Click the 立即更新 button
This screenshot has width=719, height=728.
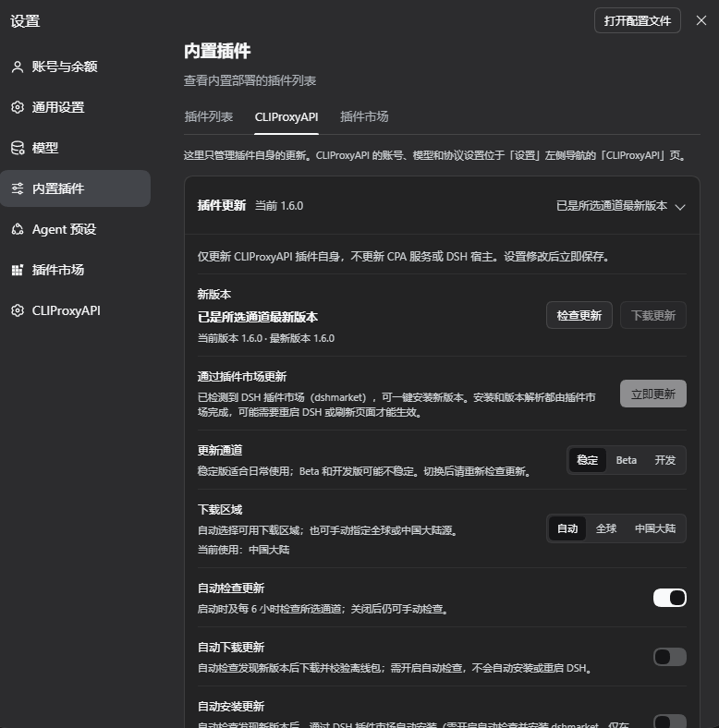click(653, 394)
